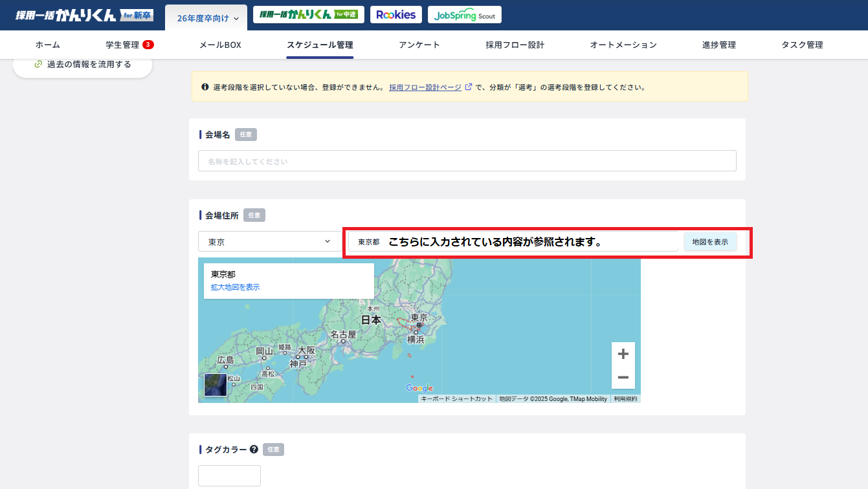Zoom out on the map

click(x=623, y=376)
